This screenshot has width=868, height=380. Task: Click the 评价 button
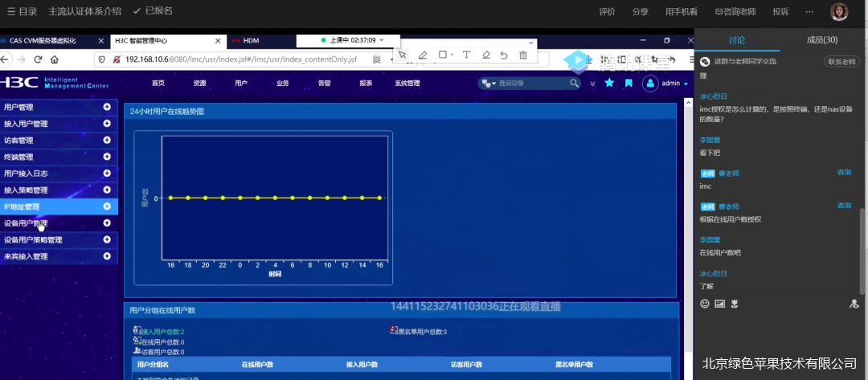tap(608, 11)
